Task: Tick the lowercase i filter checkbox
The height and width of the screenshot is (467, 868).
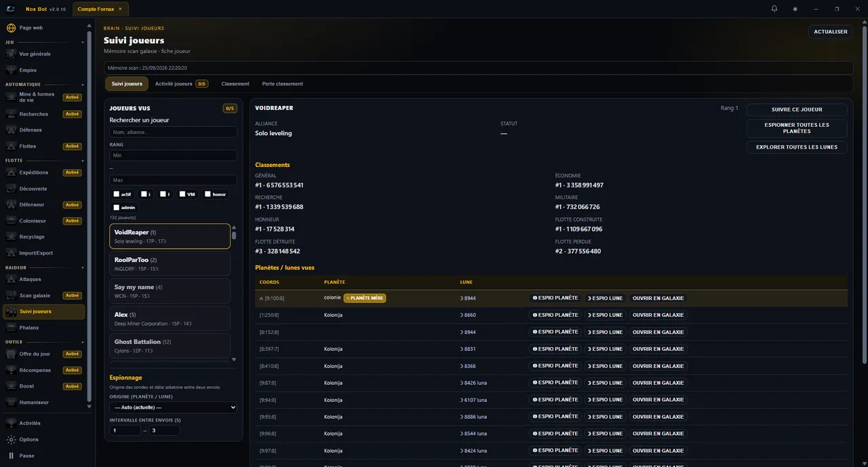Action: click(144, 194)
